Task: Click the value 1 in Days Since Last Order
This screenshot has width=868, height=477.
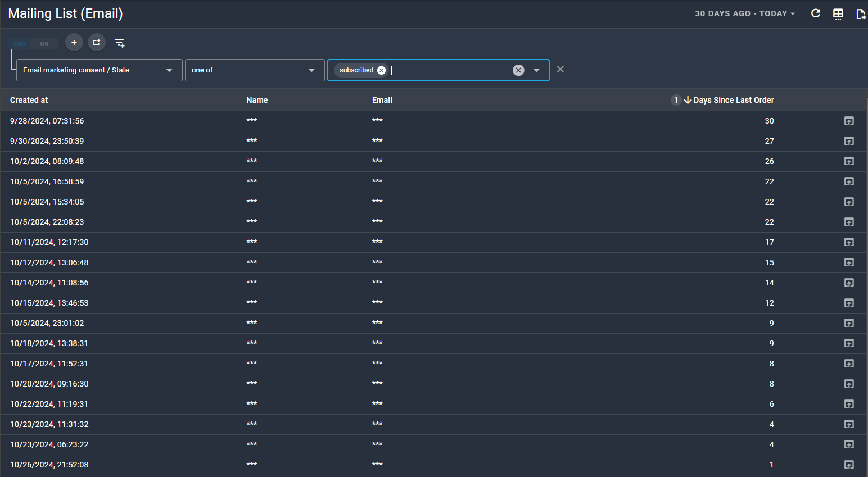Action: (771, 465)
